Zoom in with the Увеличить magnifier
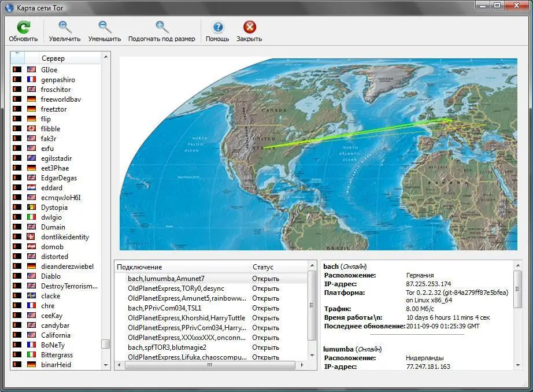Viewport: 533px width, 392px height. click(64, 27)
